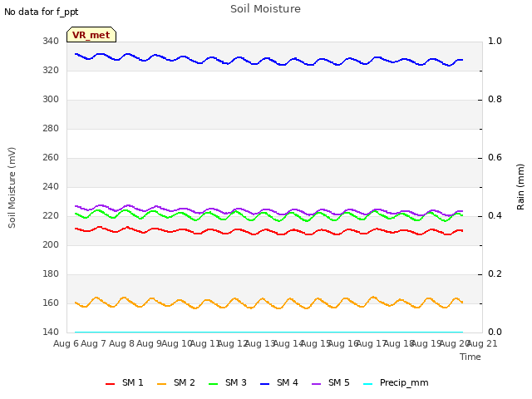Click the 280 left axis value
Screen dimensions: 532x399
coord(51,129)
